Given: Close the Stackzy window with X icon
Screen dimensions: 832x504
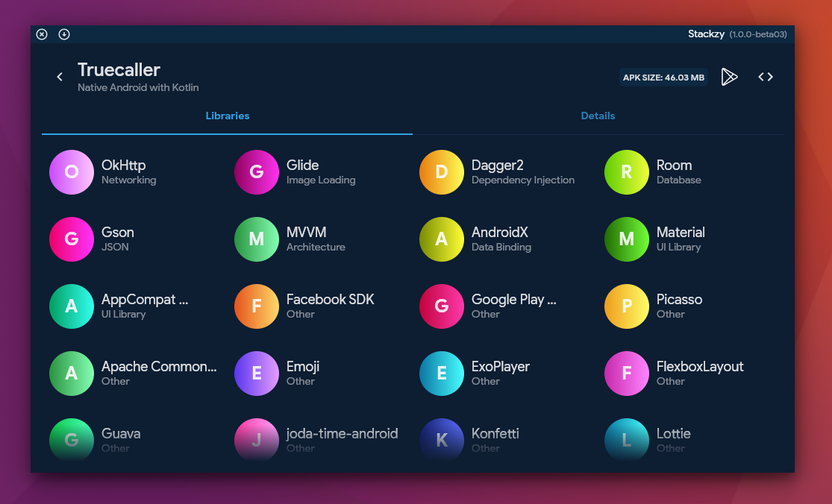Looking at the screenshot, I should click(42, 34).
